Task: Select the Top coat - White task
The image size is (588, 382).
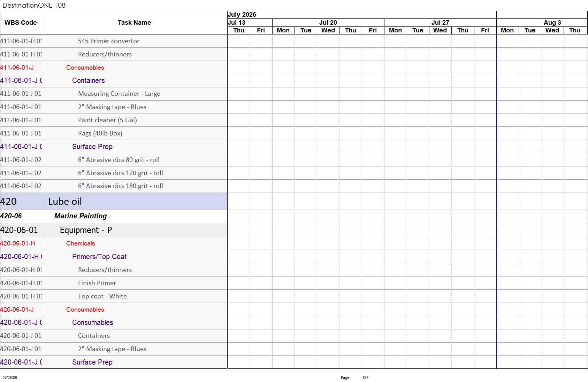Action: 114,296
